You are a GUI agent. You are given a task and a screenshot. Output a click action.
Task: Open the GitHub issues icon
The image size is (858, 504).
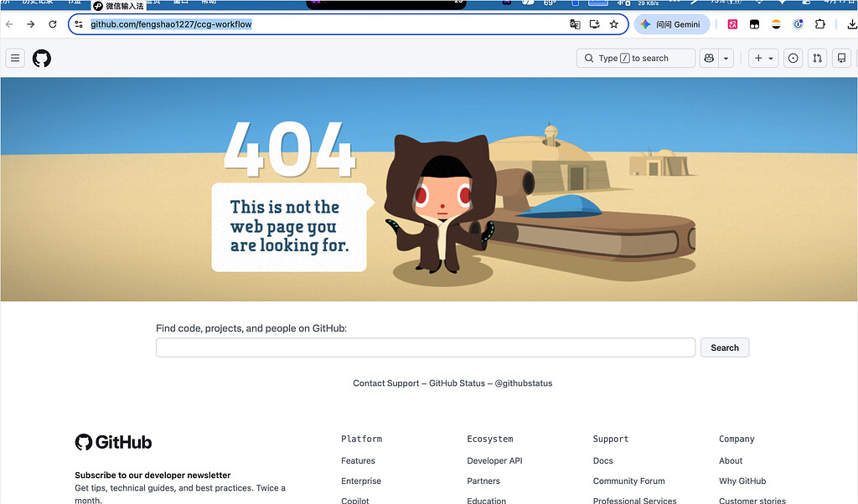pyautogui.click(x=793, y=58)
